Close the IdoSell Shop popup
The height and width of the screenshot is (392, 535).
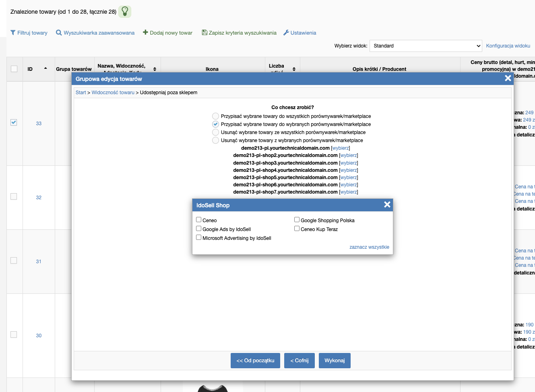click(x=387, y=204)
